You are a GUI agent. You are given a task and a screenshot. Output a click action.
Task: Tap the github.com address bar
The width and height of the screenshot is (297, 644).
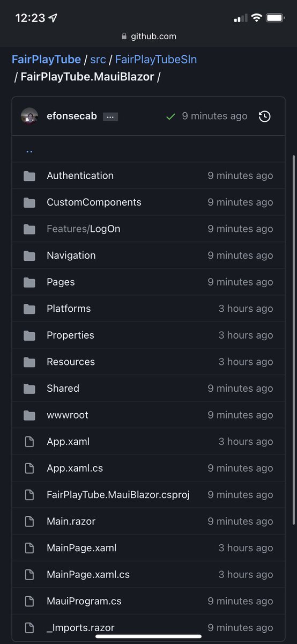click(148, 36)
